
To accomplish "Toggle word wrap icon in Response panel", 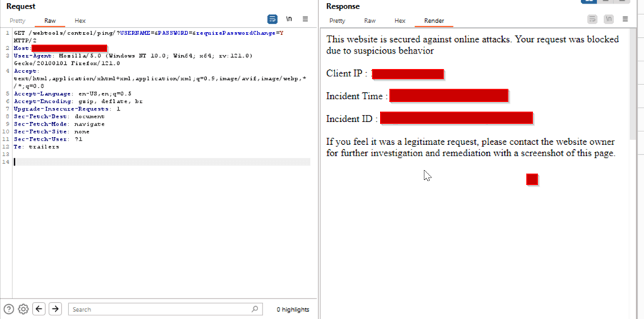I will point(592,19).
